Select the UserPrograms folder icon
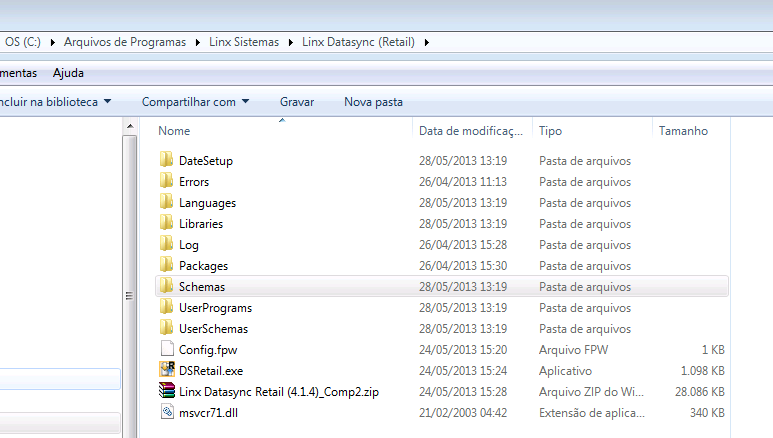Screen dimensions: 773x438 [167, 306]
